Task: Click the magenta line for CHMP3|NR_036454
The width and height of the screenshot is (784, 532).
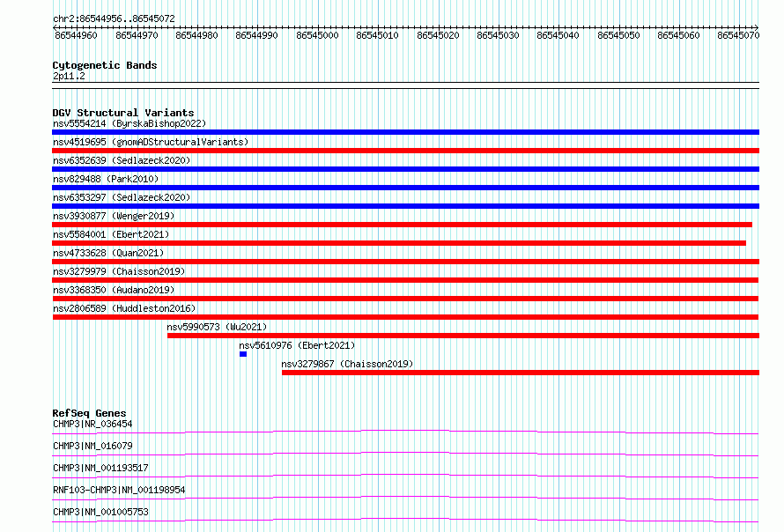Action: (x=405, y=432)
